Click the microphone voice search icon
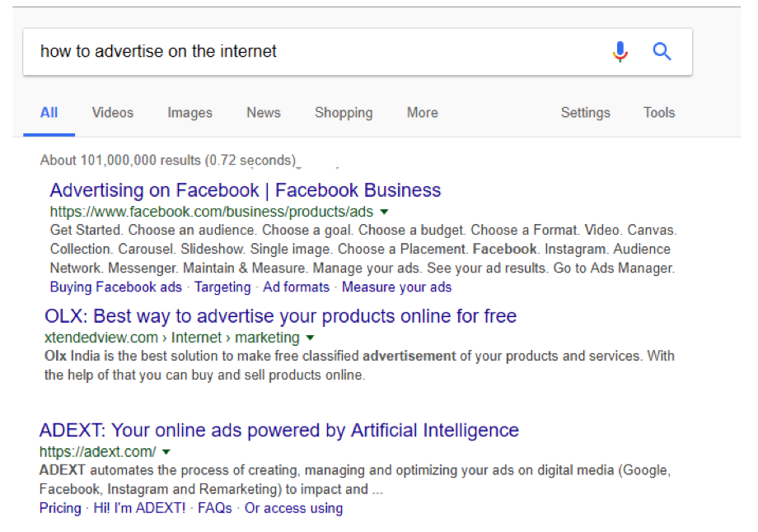 [620, 52]
